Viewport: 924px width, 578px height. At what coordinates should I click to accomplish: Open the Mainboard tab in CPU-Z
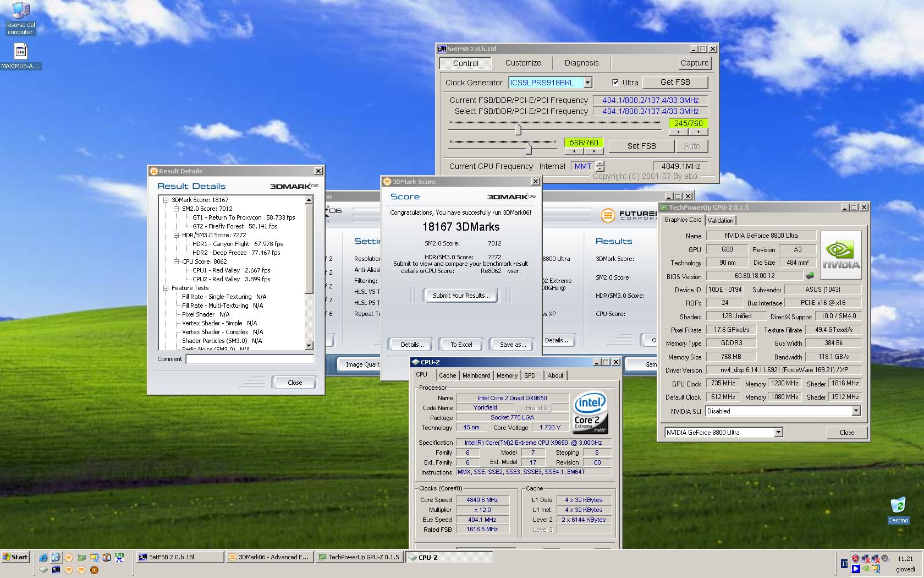(476, 375)
